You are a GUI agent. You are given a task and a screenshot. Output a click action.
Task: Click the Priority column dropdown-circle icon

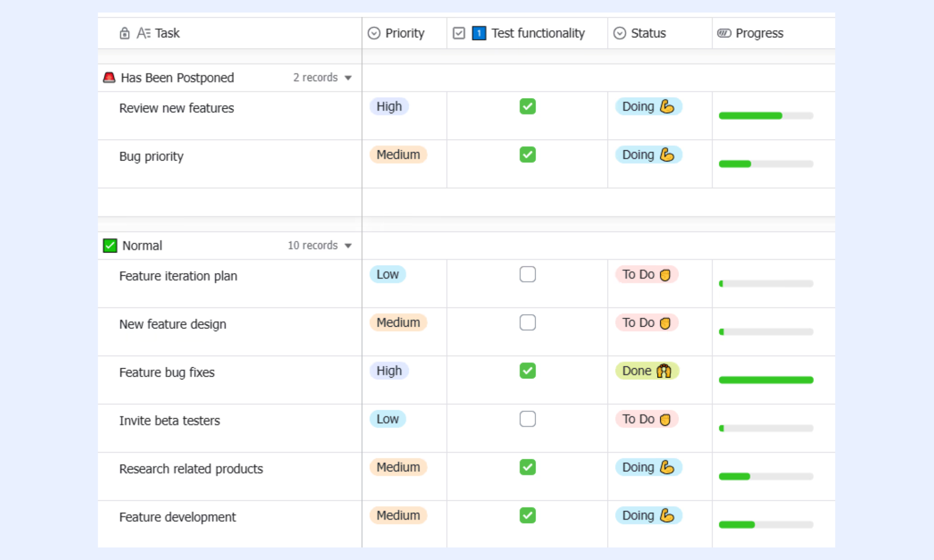coord(374,33)
